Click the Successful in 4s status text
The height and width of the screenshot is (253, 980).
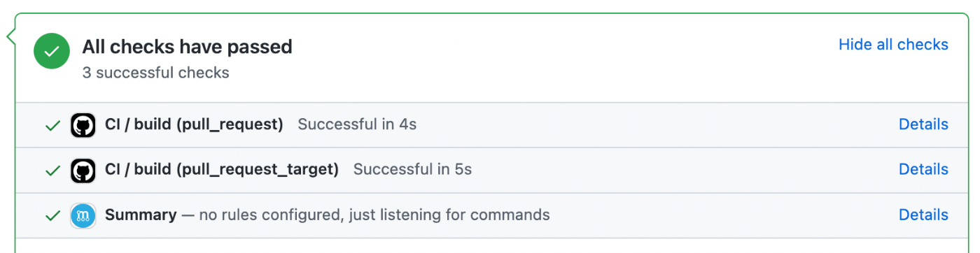357,124
